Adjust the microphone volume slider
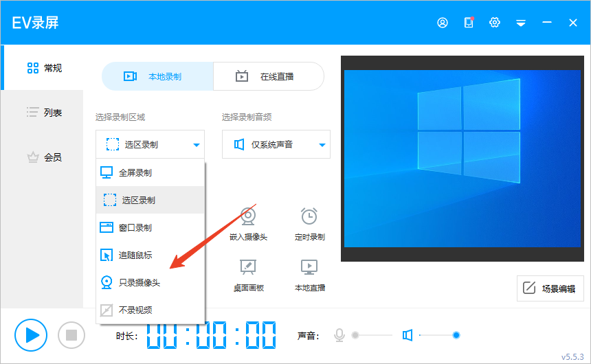This screenshot has width=591, height=364. tap(372, 335)
